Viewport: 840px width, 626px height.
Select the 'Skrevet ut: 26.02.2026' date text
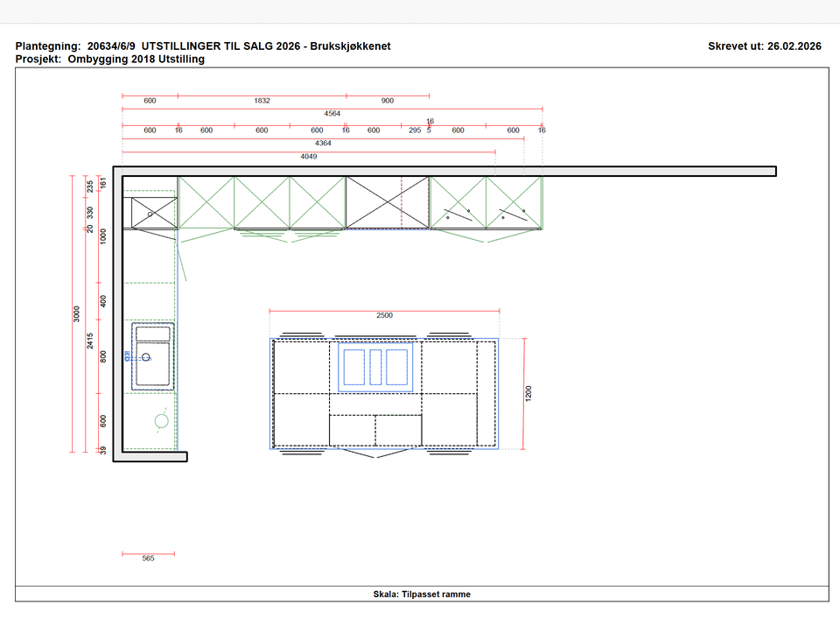coord(765,46)
